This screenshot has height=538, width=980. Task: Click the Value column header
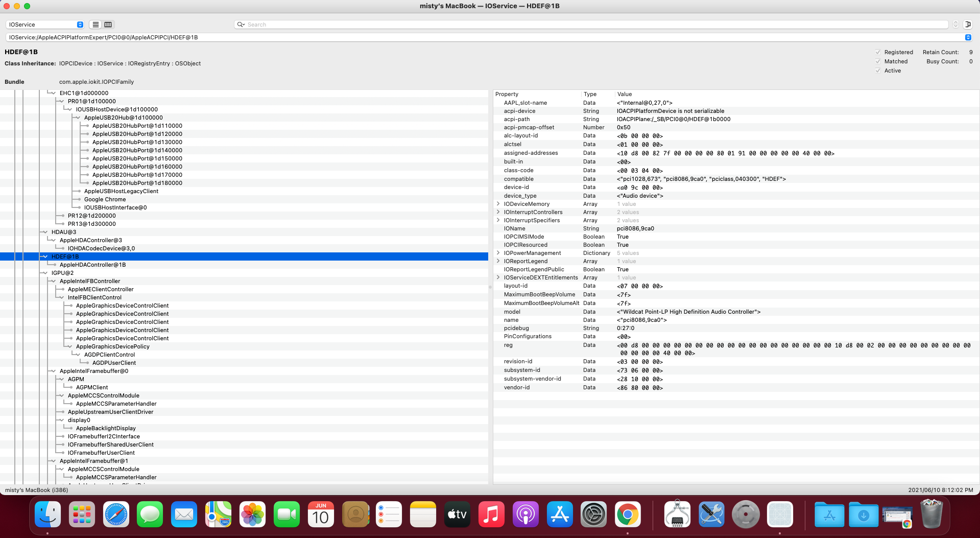coord(624,94)
